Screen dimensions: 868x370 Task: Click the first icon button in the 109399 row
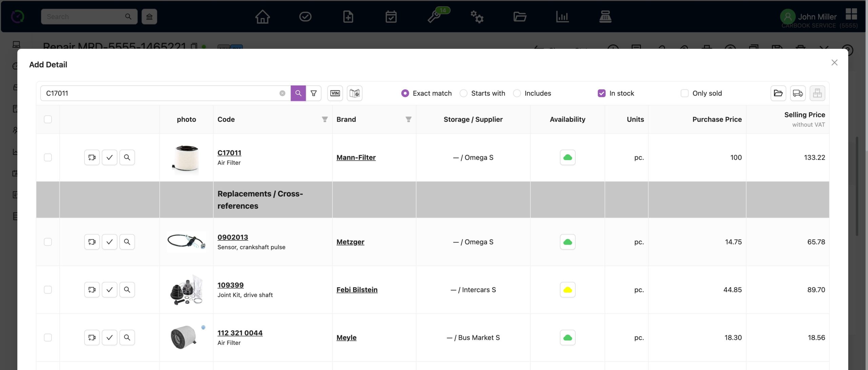coord(92,290)
